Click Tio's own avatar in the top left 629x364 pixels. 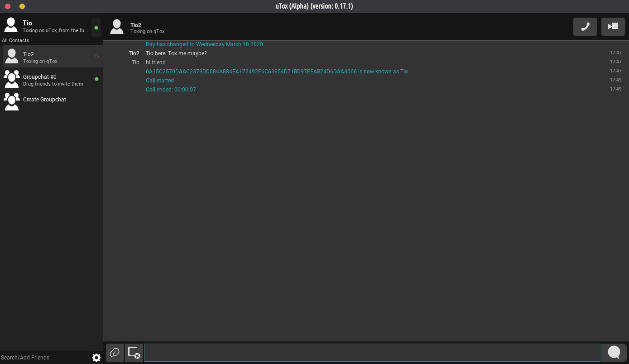pyautogui.click(x=11, y=25)
